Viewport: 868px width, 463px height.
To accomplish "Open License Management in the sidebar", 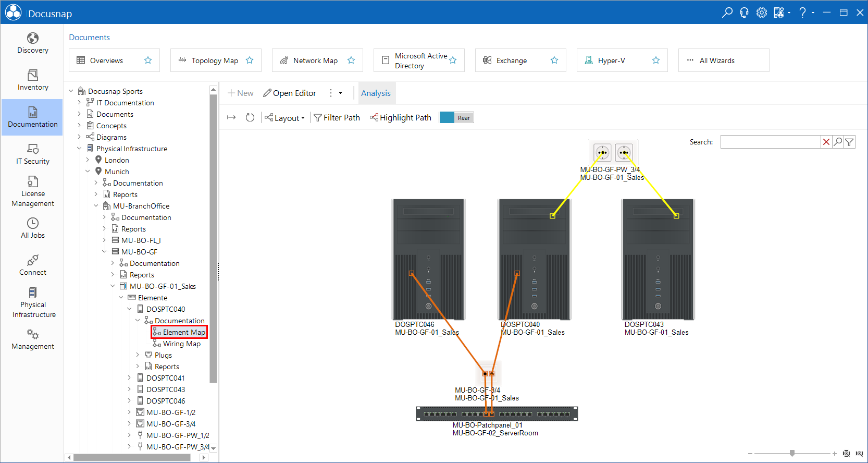I will [x=32, y=191].
